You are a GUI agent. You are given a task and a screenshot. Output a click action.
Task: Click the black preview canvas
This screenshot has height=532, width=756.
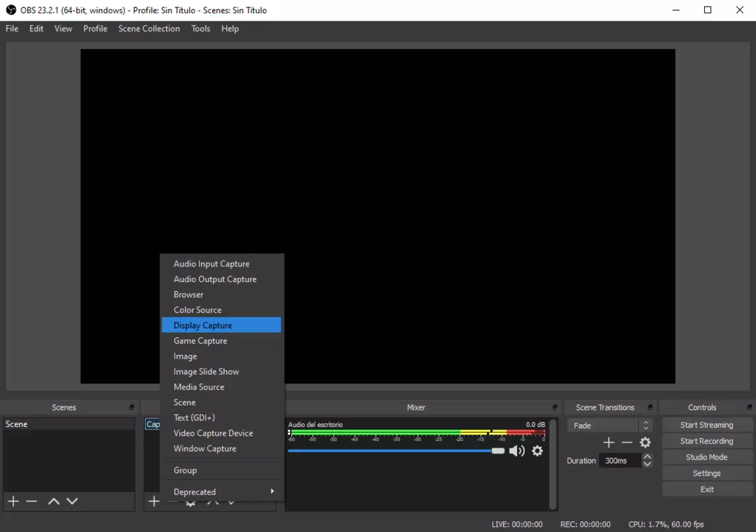point(377,216)
